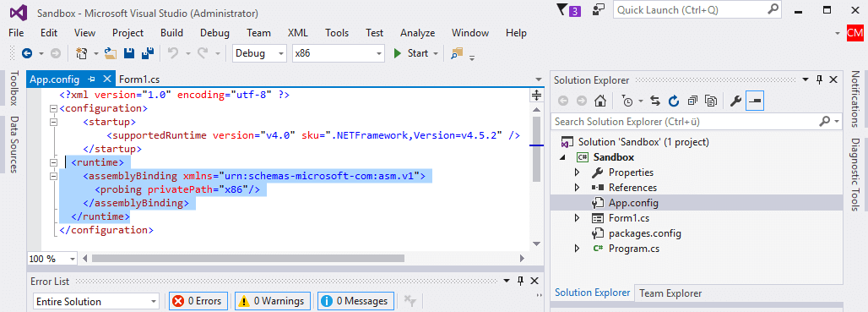Click the search magnifier in Quick Launch
This screenshot has height=312, width=868.
point(773,8)
